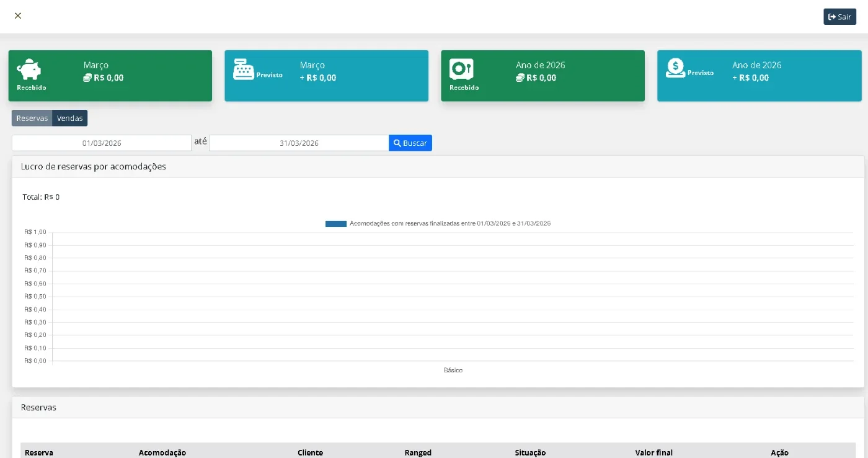This screenshot has width=868, height=458.
Task: Toggle the blue chart legend swatch
Action: 335,223
